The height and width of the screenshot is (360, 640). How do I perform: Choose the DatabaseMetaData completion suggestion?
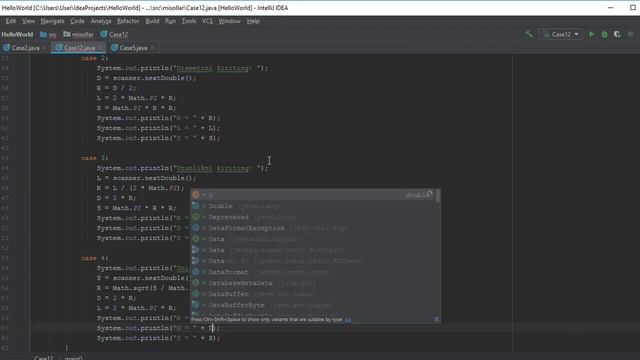tap(313, 283)
